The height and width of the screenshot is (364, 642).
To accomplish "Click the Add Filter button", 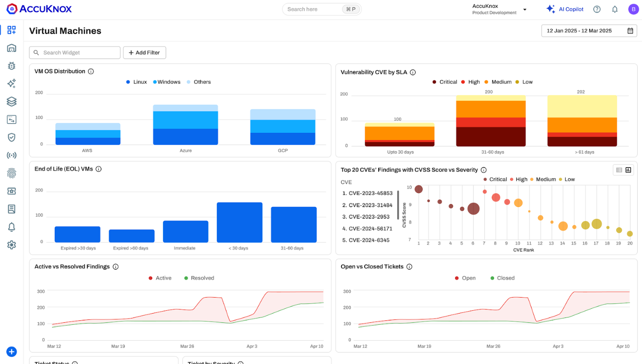I will click(144, 53).
